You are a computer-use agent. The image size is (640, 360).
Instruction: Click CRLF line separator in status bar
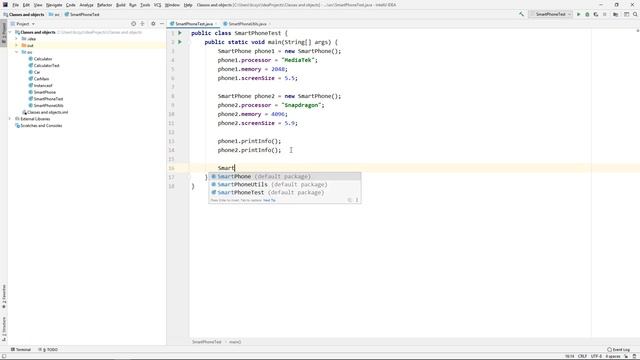click(582, 356)
